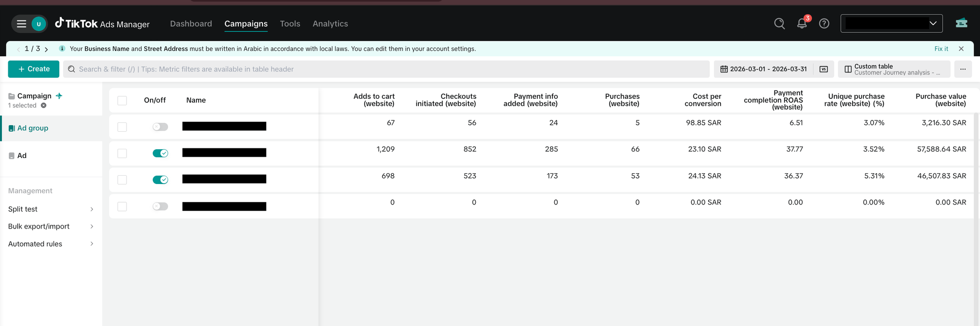Click the search magnifier icon in header
The image size is (980, 326).
779,23
